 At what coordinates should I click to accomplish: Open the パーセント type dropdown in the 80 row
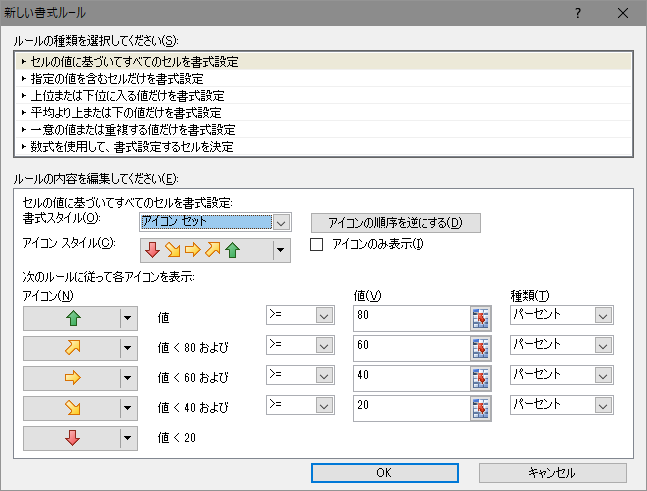[x=603, y=316]
